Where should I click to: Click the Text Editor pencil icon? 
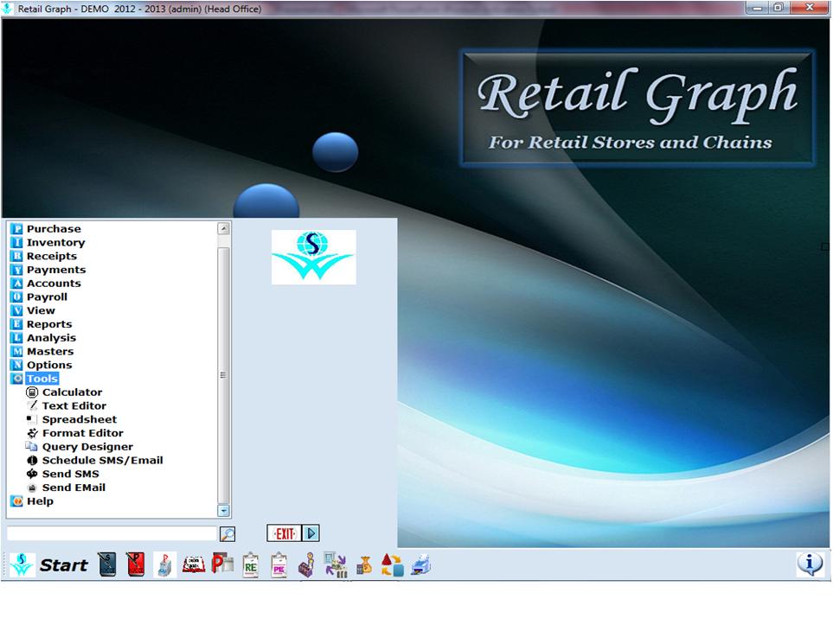[32, 405]
